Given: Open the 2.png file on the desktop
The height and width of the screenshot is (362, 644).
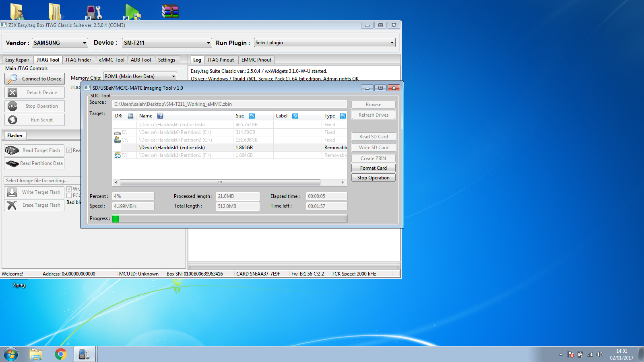Looking at the screenshot, I should point(19,285).
